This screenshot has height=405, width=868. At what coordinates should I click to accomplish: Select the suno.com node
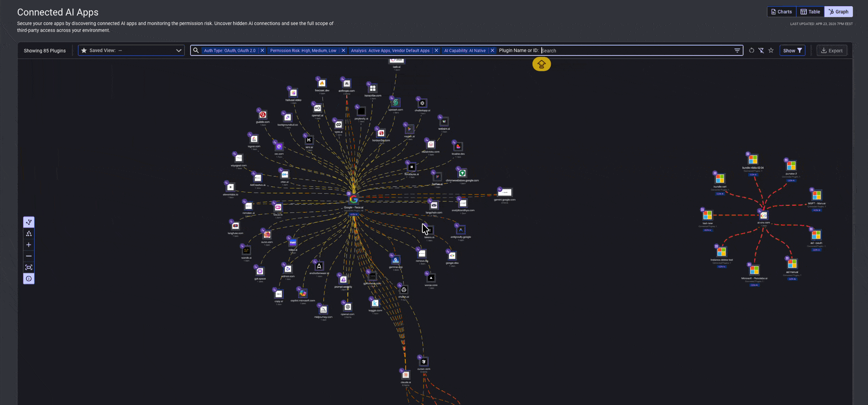tap(267, 234)
